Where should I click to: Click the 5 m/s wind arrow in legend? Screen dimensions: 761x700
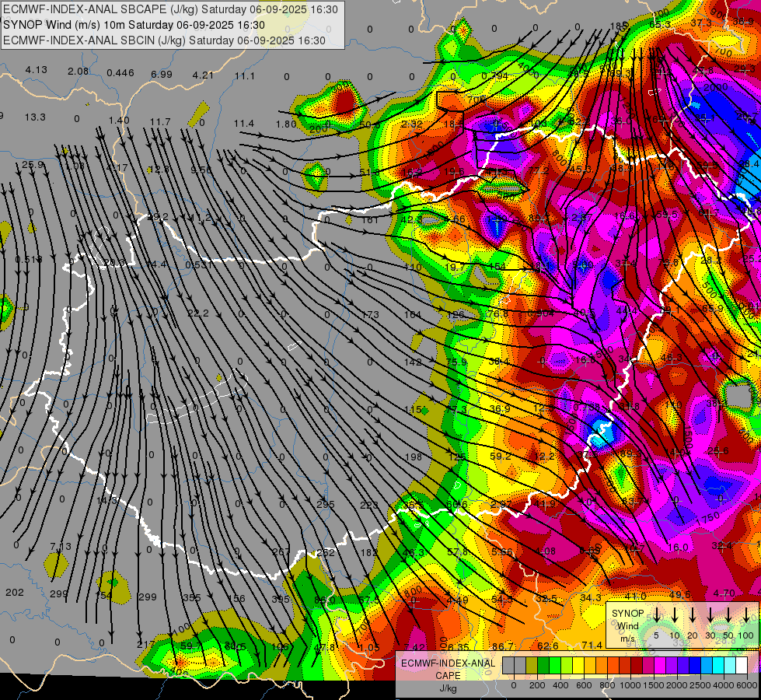[657, 614]
